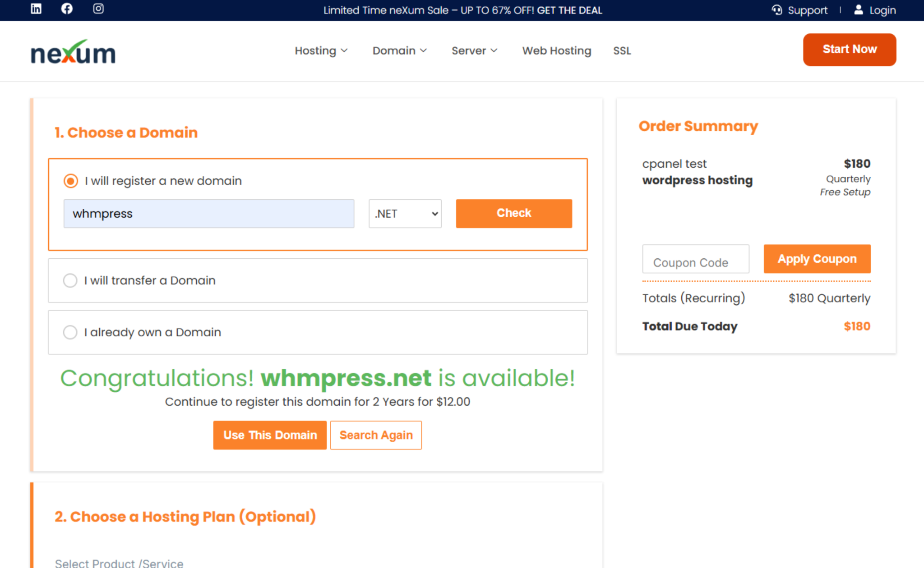Select 'I will register a new domain'
This screenshot has width=924, height=568.
point(70,181)
